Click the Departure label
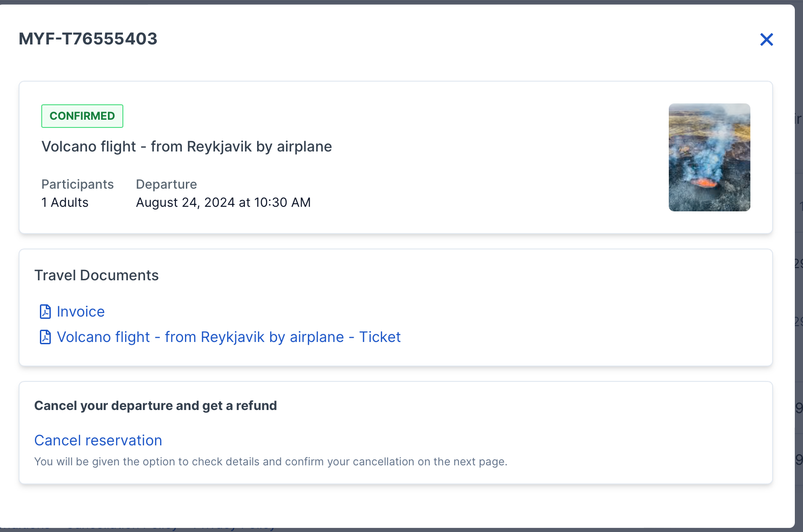The image size is (803, 532). [166, 184]
